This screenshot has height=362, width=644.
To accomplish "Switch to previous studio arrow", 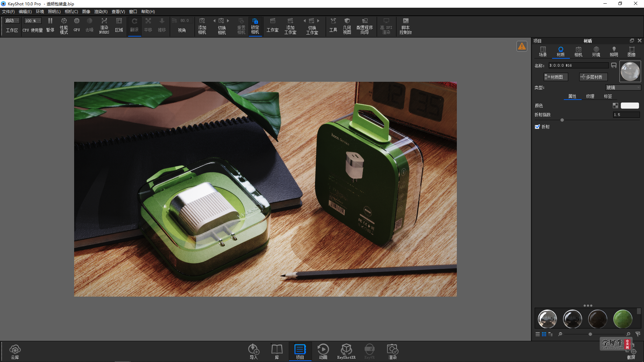I will pos(305,21).
